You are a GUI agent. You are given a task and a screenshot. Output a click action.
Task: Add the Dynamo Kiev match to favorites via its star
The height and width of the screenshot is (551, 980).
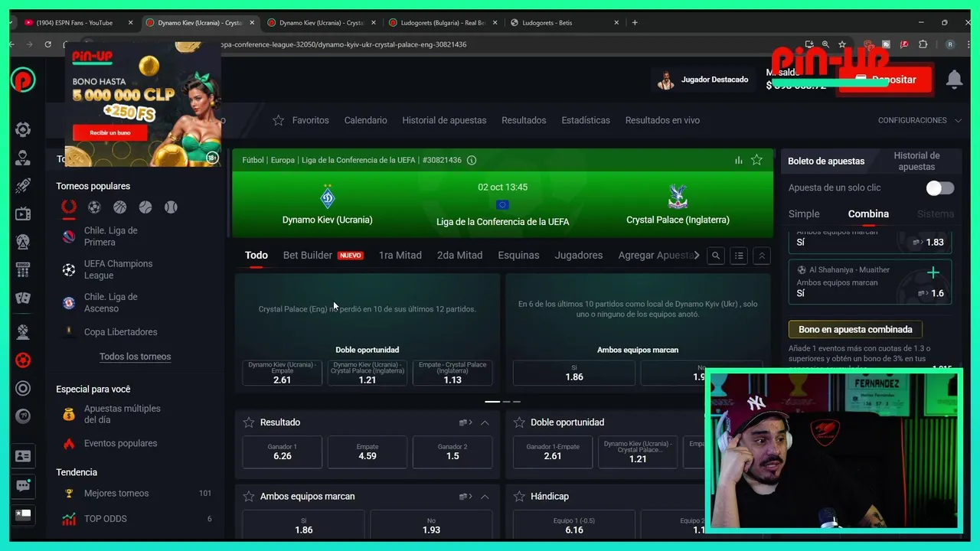756,160
